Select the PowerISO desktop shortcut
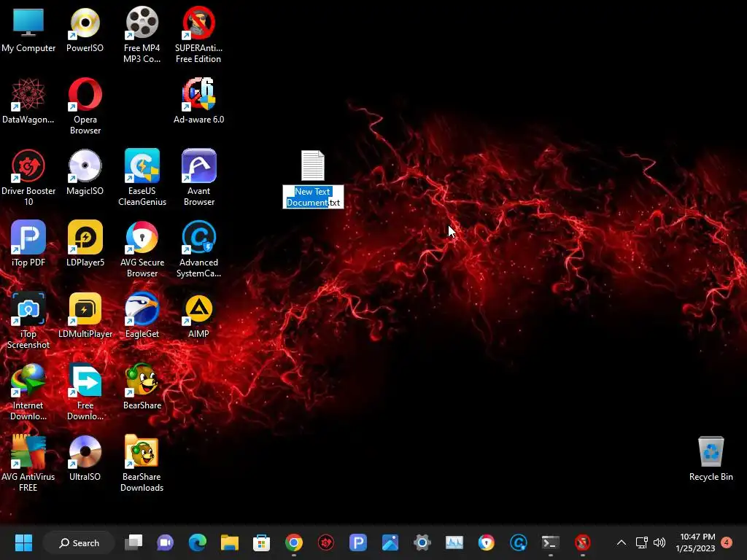 click(x=85, y=29)
